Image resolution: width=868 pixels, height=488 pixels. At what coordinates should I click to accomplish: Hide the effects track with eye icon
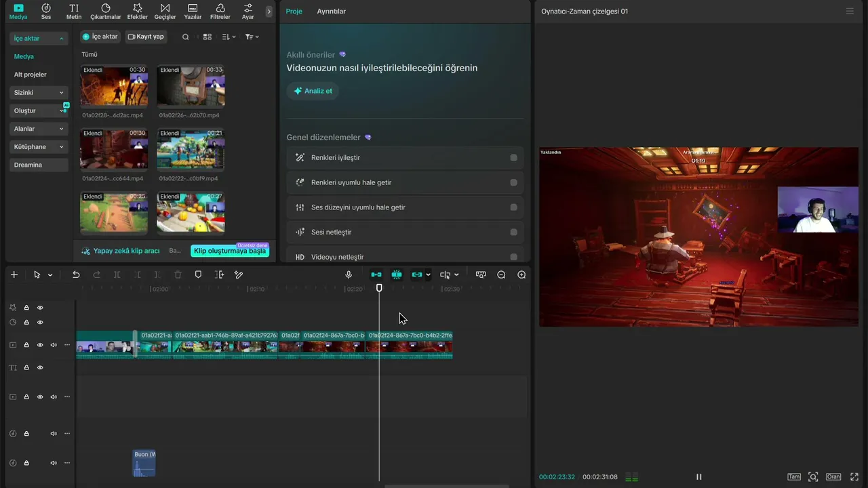tap(40, 307)
